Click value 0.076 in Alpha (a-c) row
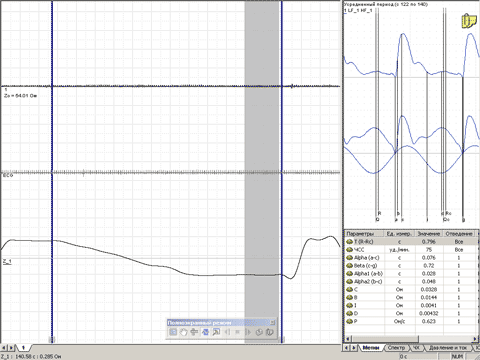480x360 pixels. pos(429,258)
